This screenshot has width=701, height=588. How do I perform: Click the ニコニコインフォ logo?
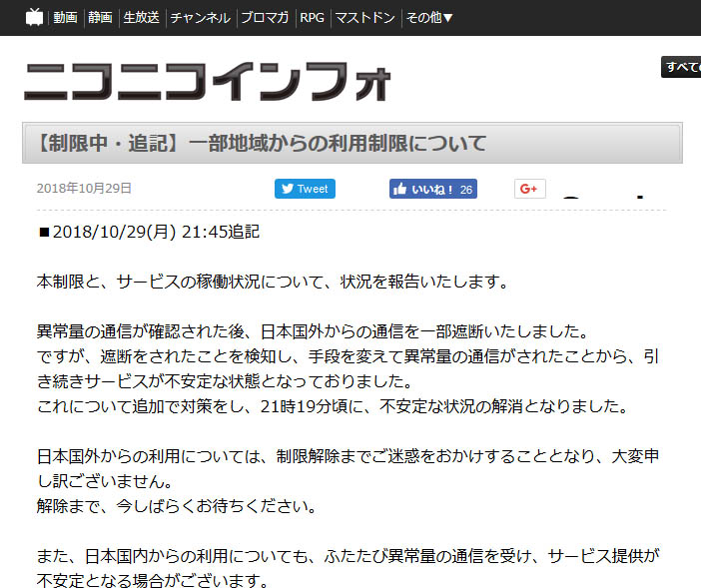(207, 82)
